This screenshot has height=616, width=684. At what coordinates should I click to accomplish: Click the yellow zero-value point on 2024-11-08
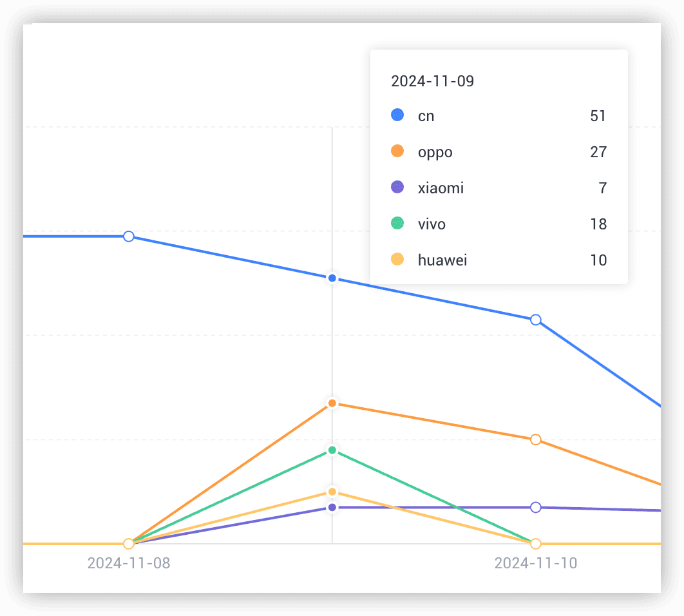coord(129,544)
